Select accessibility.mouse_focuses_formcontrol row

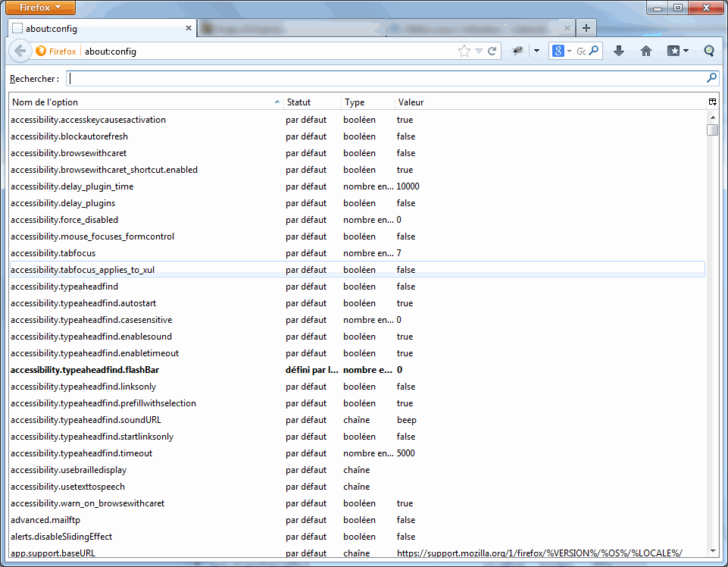point(357,237)
